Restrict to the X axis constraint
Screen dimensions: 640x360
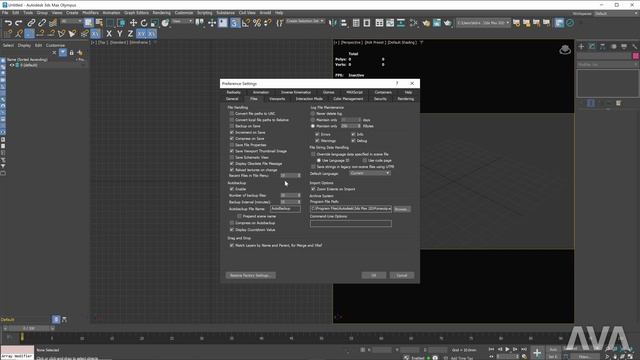click(x=109, y=34)
